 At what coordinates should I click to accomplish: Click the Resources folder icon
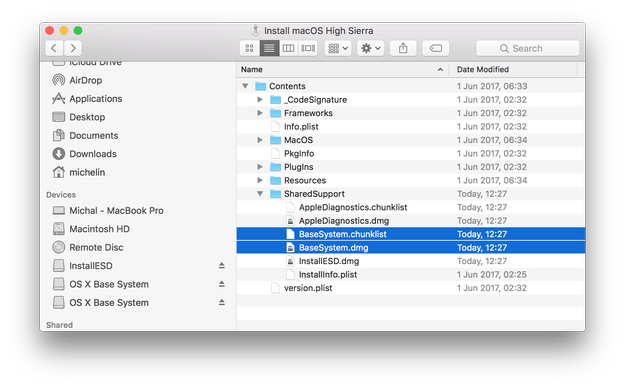275,180
